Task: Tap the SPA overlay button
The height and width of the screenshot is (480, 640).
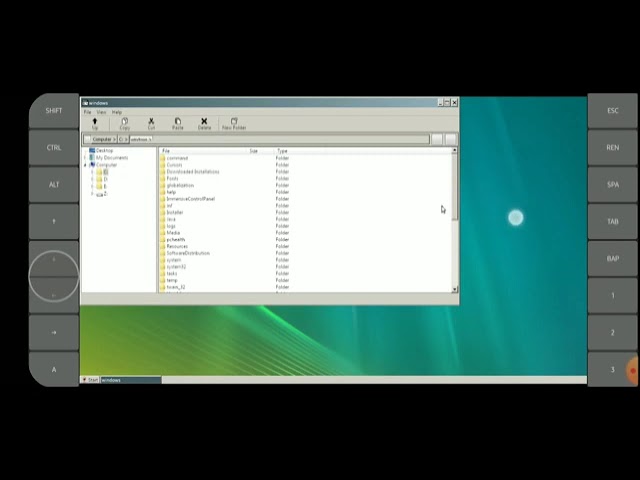Action: coord(612,184)
